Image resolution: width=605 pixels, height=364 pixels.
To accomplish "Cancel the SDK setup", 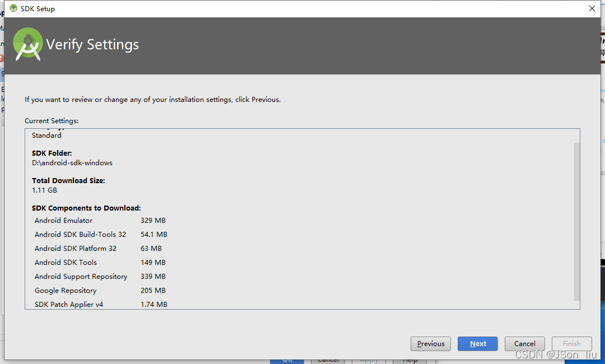I will coord(525,344).
